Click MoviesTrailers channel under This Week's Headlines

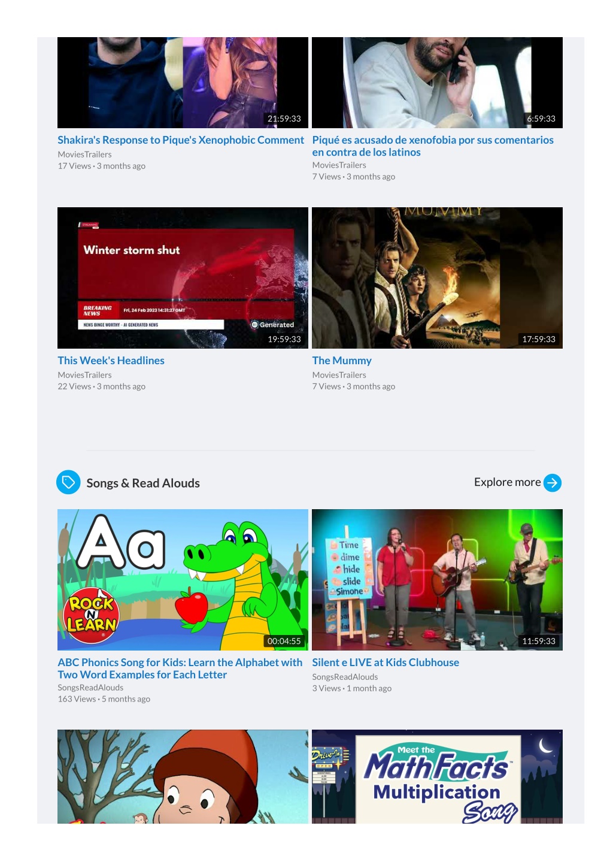pyautogui.click(x=84, y=375)
